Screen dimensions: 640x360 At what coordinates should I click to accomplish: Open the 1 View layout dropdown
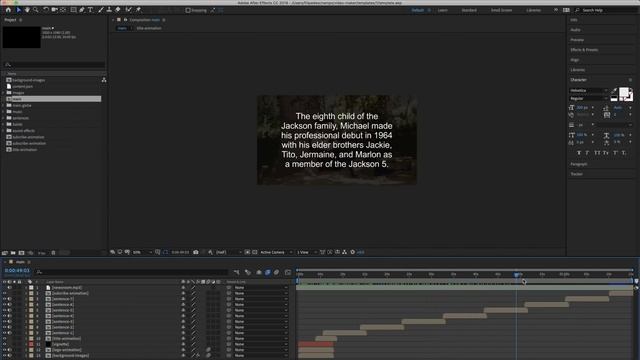click(x=307, y=252)
